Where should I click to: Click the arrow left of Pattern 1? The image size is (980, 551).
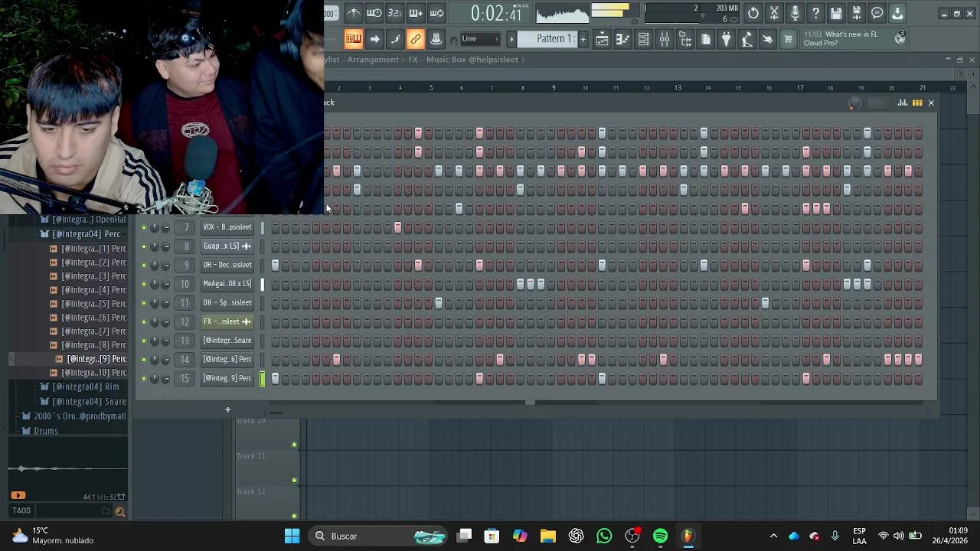click(x=511, y=39)
